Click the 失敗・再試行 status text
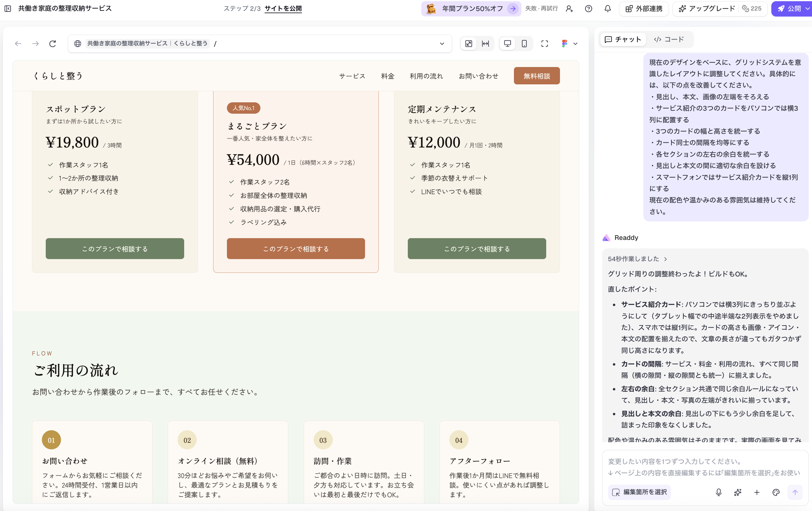Image resolution: width=812 pixels, height=511 pixels. [541, 8]
